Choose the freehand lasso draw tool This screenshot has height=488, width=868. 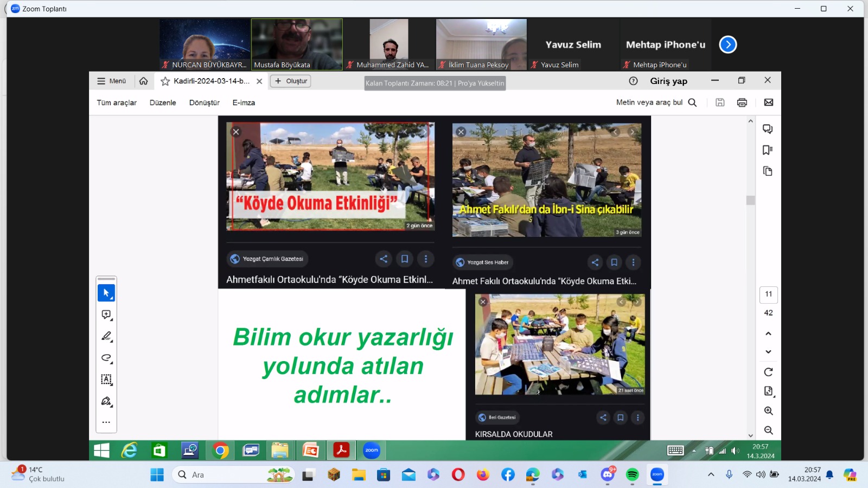106,358
